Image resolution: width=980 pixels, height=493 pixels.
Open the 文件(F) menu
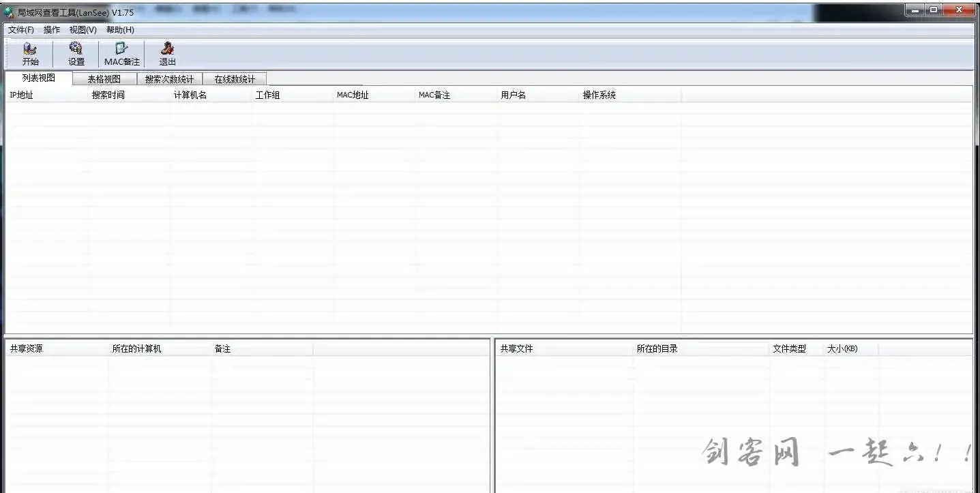pos(21,30)
